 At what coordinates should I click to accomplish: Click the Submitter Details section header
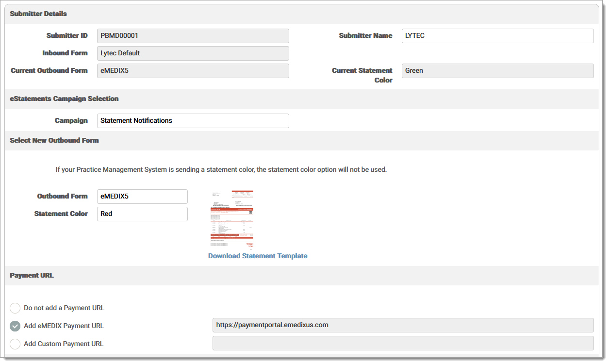pos(38,14)
